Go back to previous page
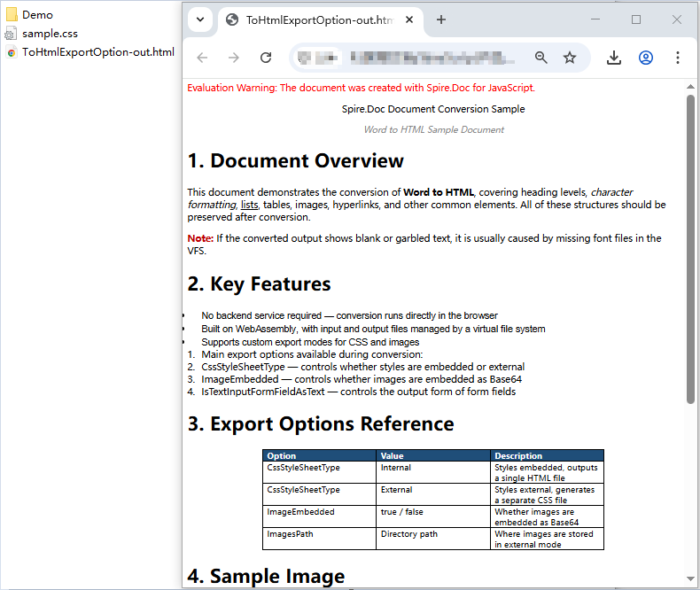 tap(202, 58)
